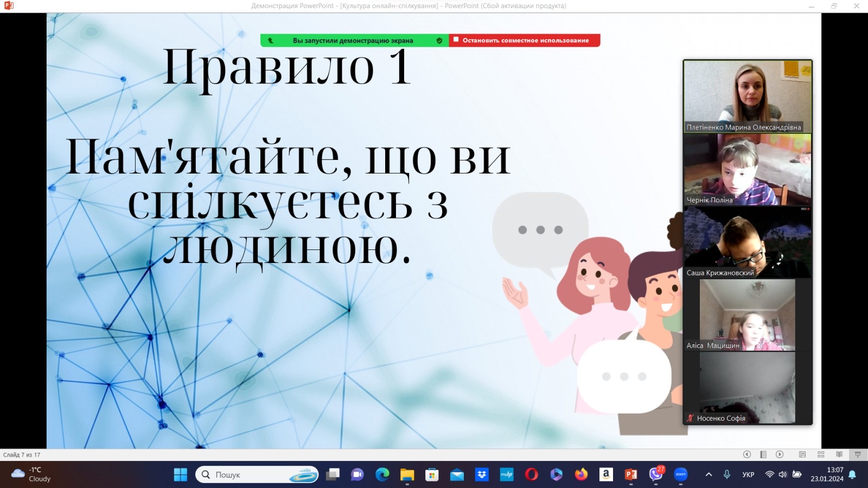Open the all-slides menu icon in status bar
This screenshot has width=868, height=488.
click(x=763, y=454)
